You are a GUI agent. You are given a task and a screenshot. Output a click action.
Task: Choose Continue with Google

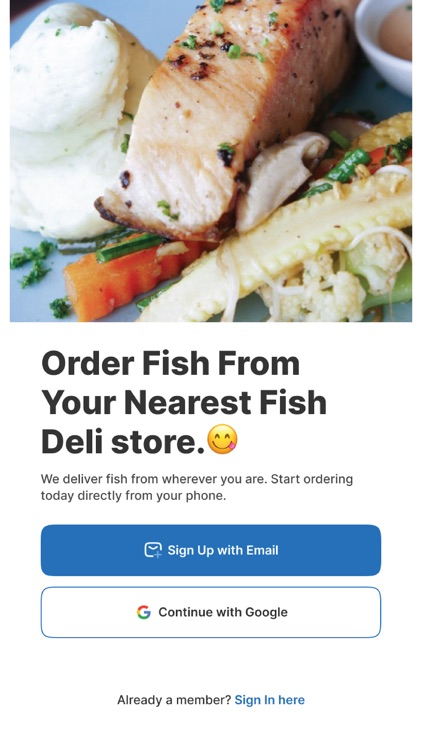click(x=211, y=612)
